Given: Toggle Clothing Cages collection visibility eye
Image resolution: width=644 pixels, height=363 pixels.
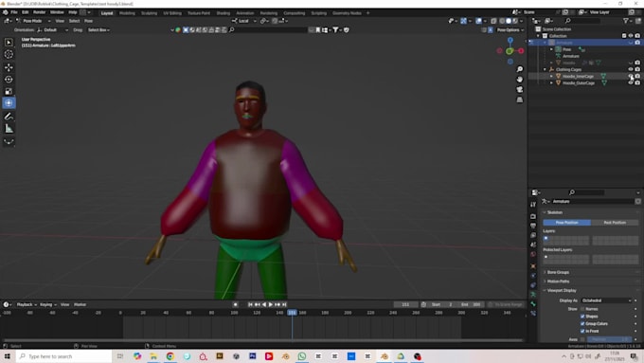Looking at the screenshot, I should (631, 69).
